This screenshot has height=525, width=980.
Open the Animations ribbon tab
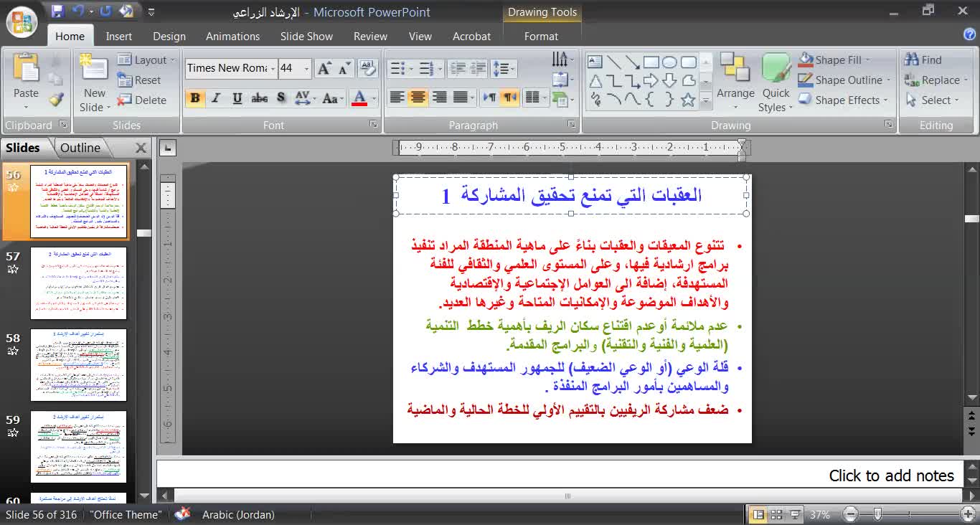(x=233, y=36)
